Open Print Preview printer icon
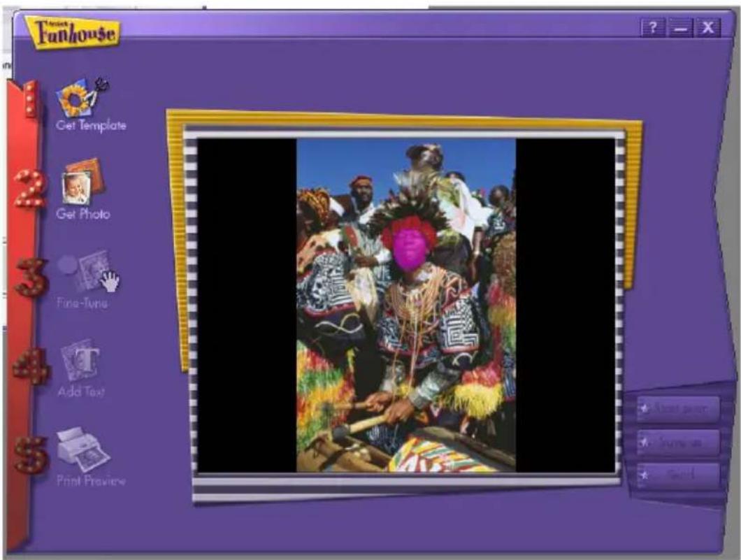 83,450
